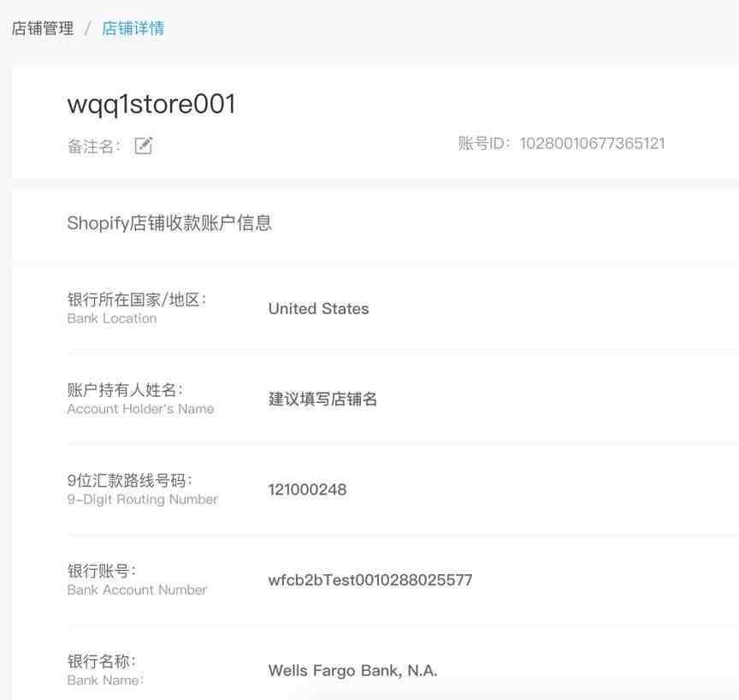Go back to 店铺管理 breadcrumb

pyautogui.click(x=43, y=28)
